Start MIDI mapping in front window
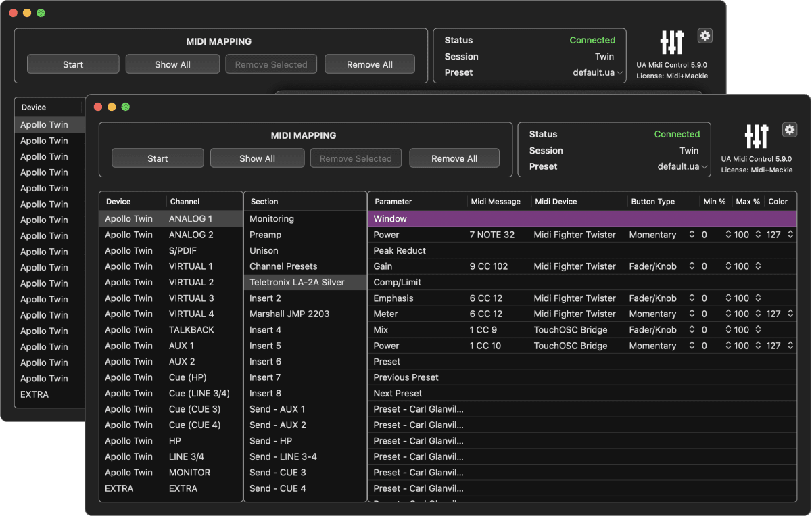Screen dimensions: 812x516 158,158
